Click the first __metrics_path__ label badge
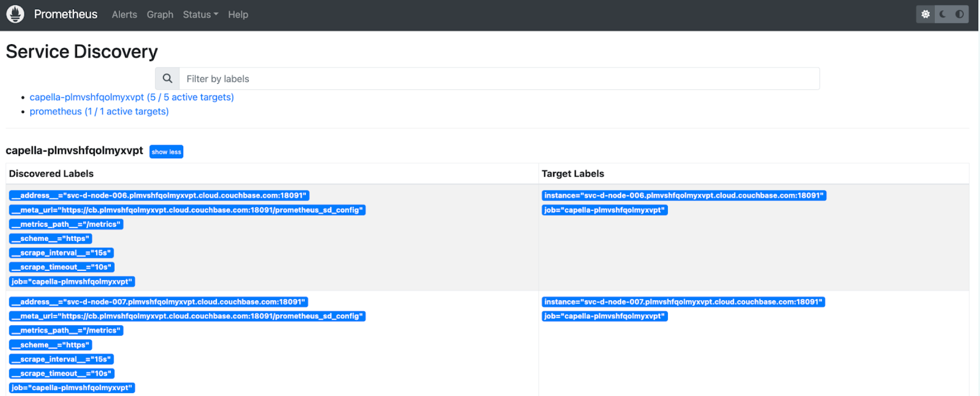The height and width of the screenshot is (396, 980). click(x=66, y=224)
